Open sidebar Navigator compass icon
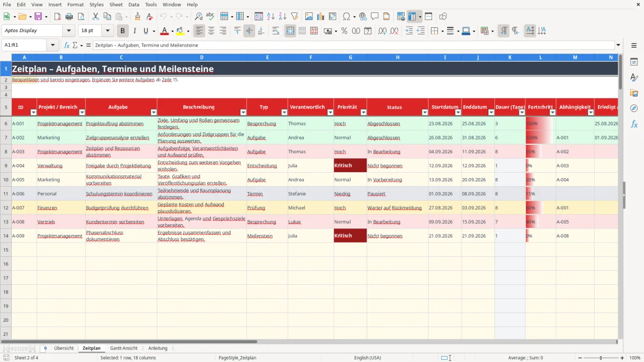The width and height of the screenshot is (644, 362). tap(634, 108)
